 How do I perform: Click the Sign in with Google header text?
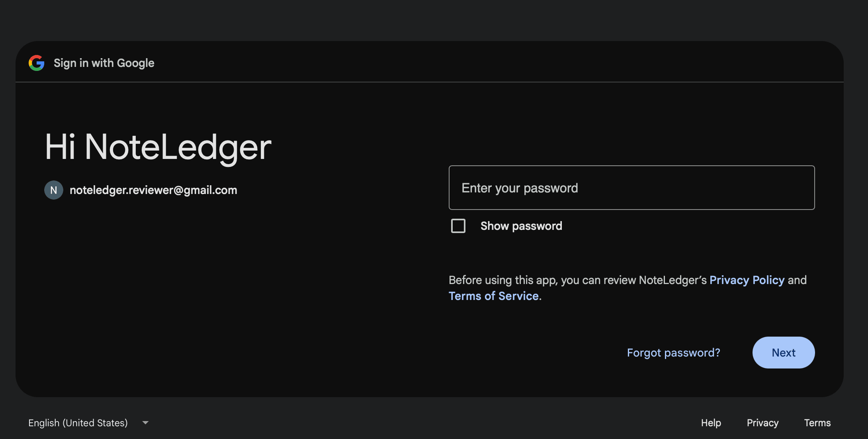coord(104,63)
